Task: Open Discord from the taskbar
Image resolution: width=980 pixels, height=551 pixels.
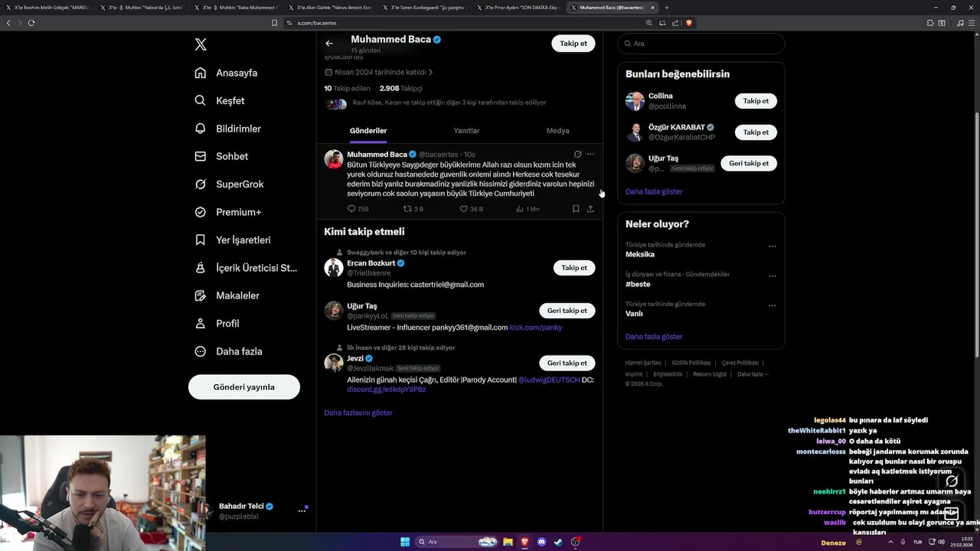Action: pyautogui.click(x=542, y=542)
